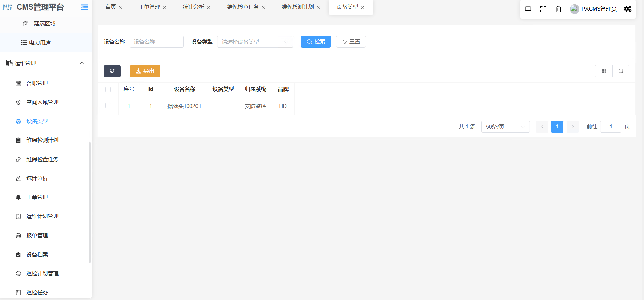Open 巡检任务 menu item
The height and width of the screenshot is (300, 644).
point(46,292)
